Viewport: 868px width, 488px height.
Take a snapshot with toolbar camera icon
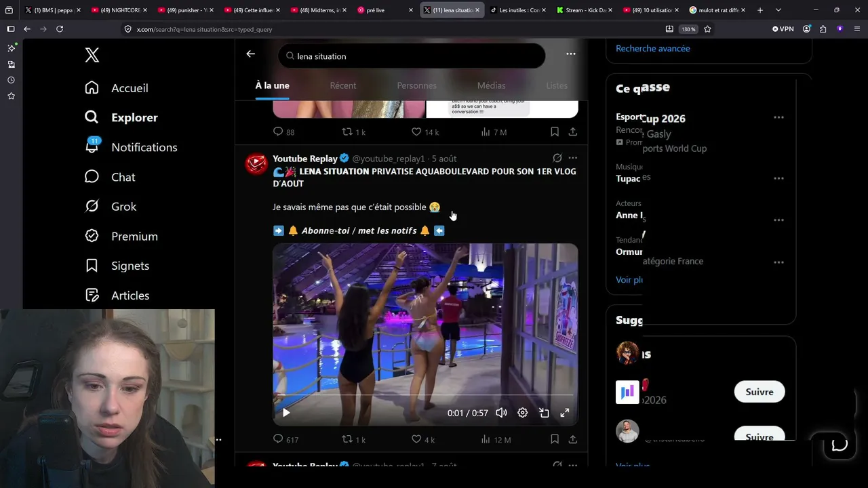click(x=669, y=29)
